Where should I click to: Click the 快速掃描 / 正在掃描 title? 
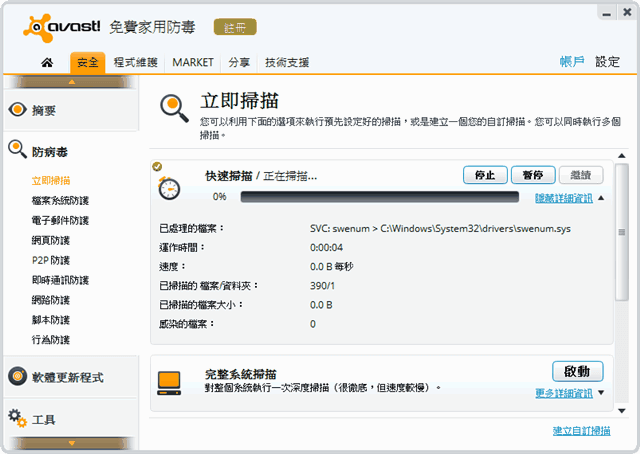[261, 176]
